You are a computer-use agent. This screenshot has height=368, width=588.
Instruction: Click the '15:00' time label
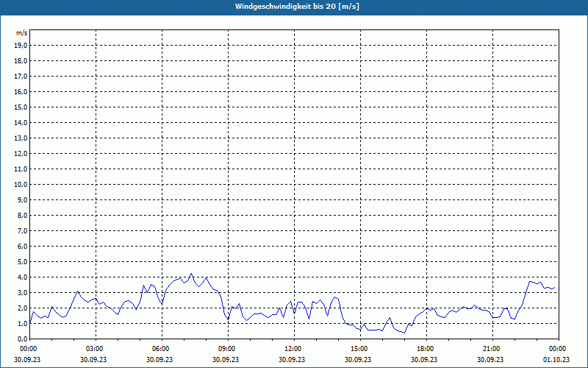pyautogui.click(x=360, y=349)
